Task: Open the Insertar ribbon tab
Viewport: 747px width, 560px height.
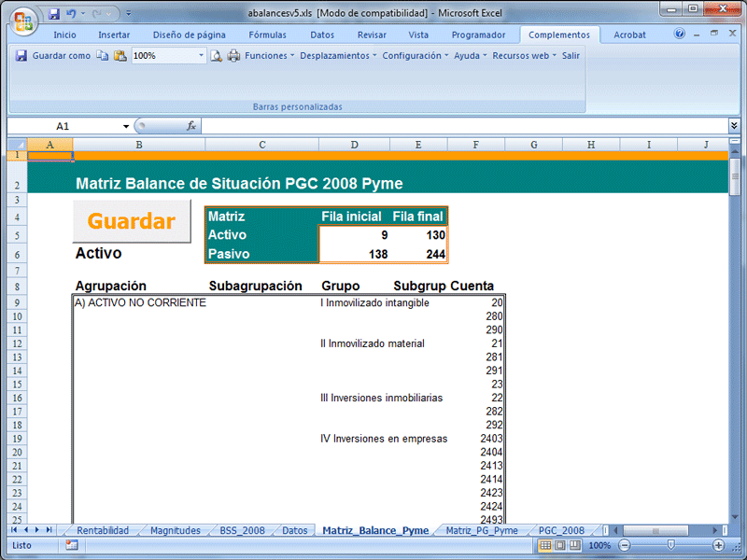Action: [114, 35]
